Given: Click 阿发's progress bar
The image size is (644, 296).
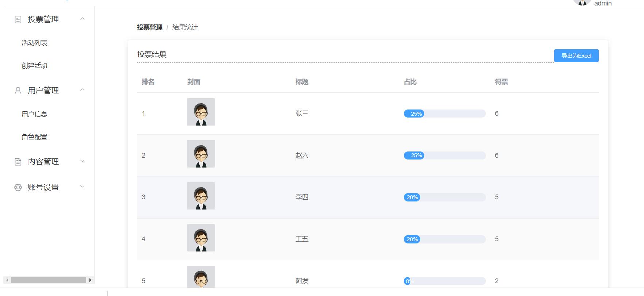Looking at the screenshot, I should (445, 281).
